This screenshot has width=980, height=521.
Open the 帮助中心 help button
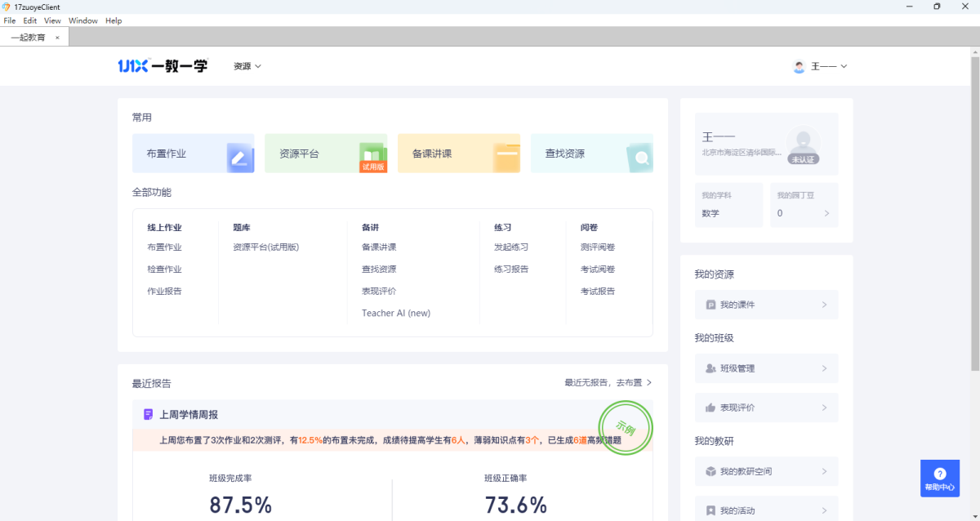(x=939, y=478)
